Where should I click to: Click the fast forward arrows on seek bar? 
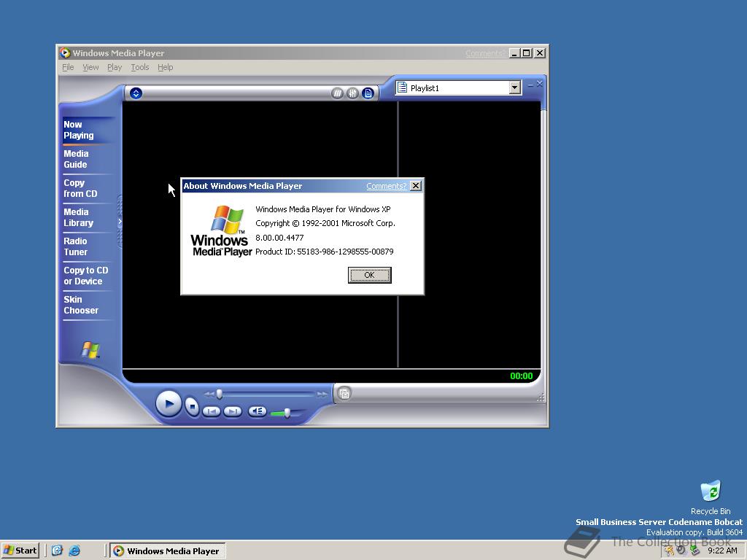(x=322, y=394)
